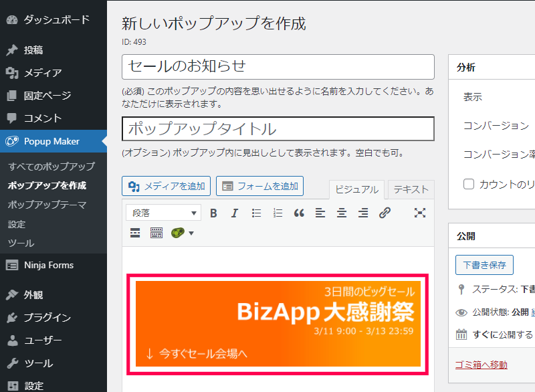535x392 pixels.
Task: Click the メディアを追加 button
Action: click(x=166, y=186)
